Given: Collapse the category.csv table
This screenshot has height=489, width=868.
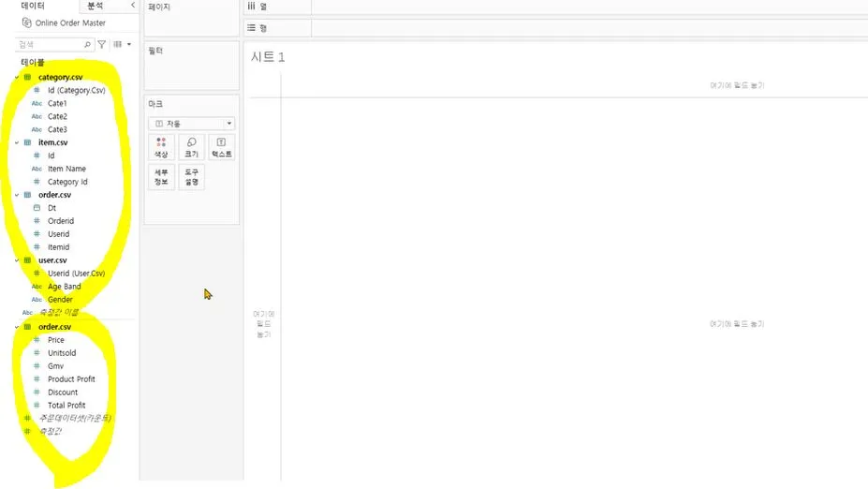Looking at the screenshot, I should click(x=17, y=77).
